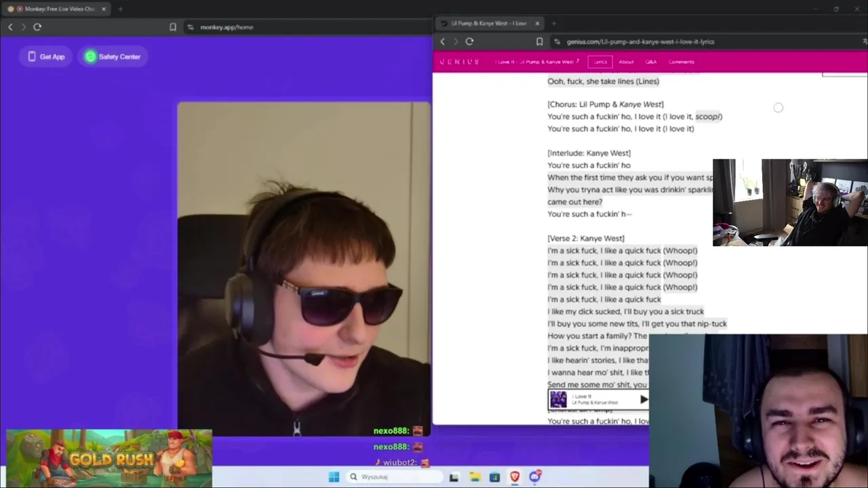This screenshot has height=488, width=868.
Task: Click lyric line 'came out here?'
Action: tap(574, 202)
